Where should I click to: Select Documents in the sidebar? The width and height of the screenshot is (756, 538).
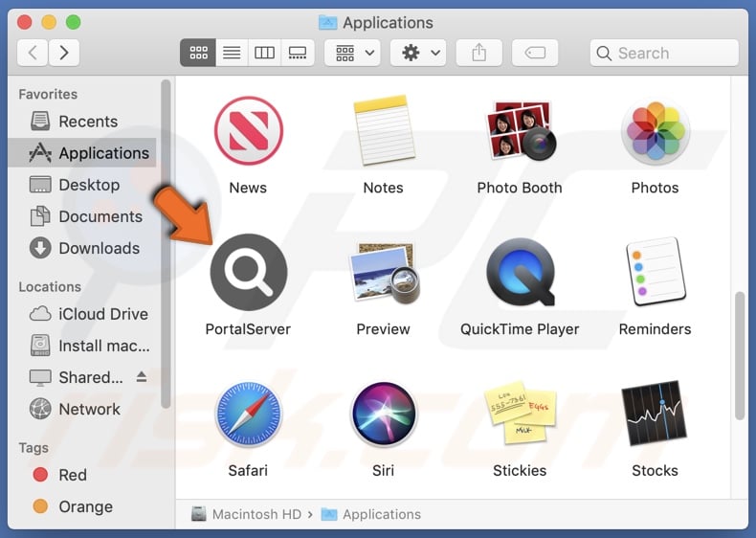tap(82, 216)
